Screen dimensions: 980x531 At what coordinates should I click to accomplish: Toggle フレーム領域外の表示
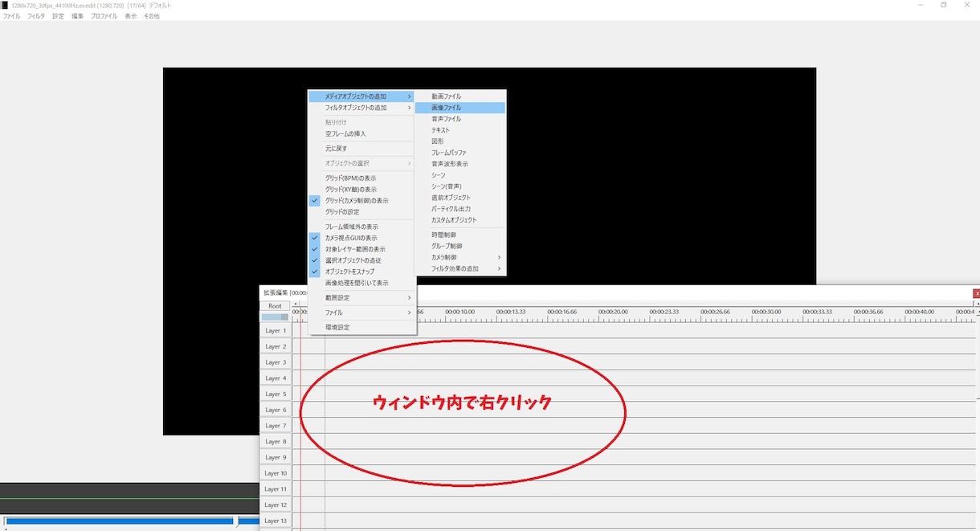(x=361, y=227)
